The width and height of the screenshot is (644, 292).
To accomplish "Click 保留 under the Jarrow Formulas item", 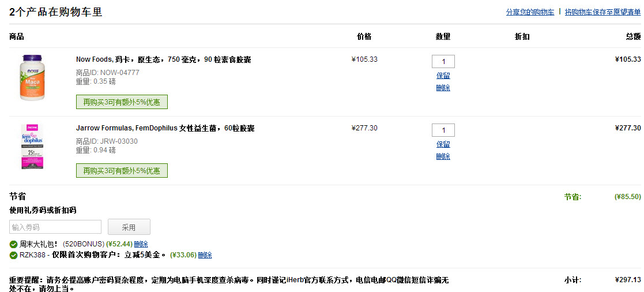I will [443, 144].
